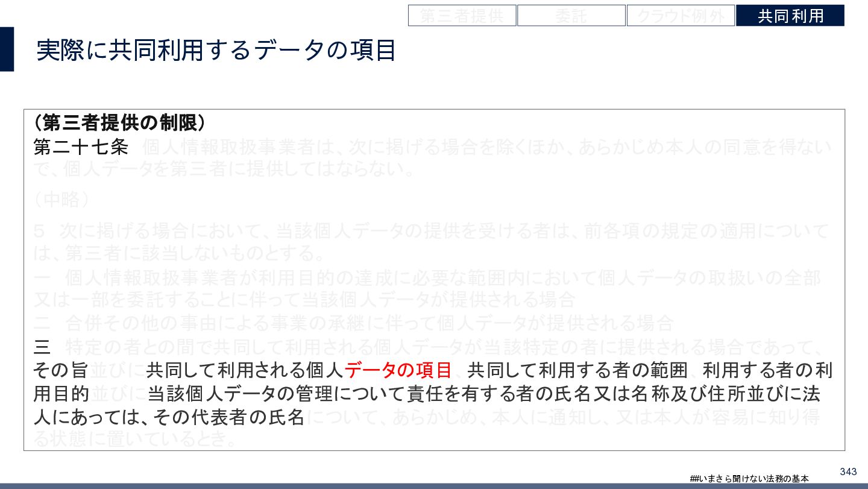Click the page number 343
Image resolution: width=868 pixels, height=489 pixels.
click(x=848, y=471)
